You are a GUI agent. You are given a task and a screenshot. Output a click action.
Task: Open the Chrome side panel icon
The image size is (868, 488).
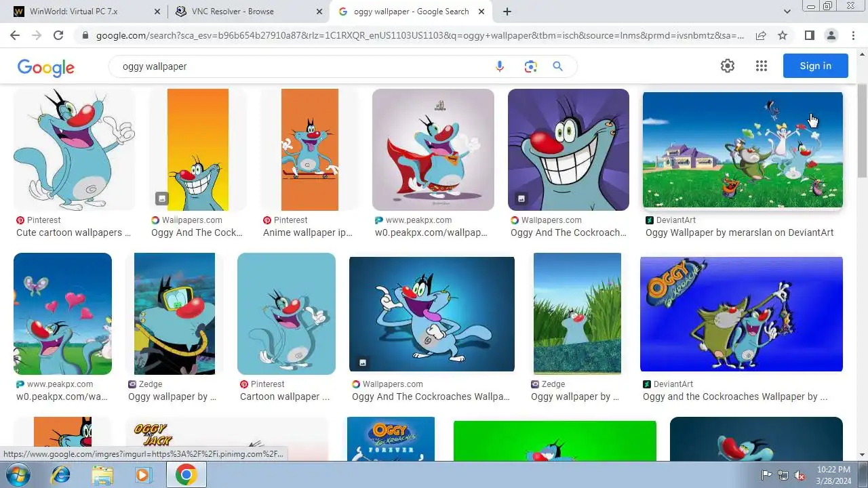(x=810, y=35)
